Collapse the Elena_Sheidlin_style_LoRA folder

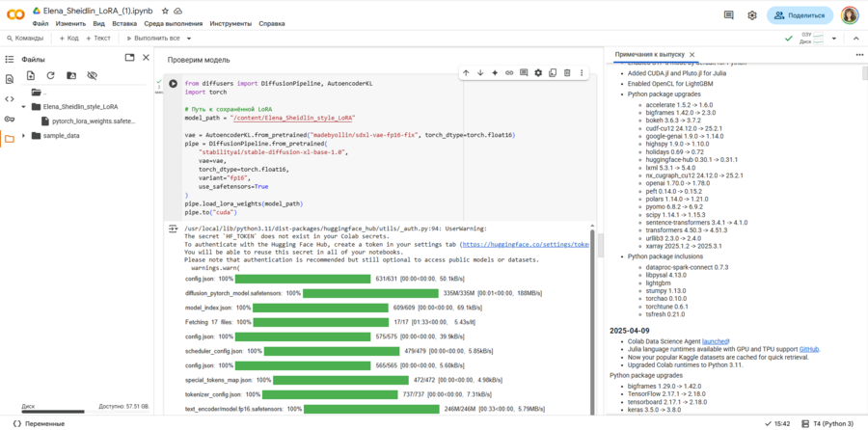[x=24, y=107]
